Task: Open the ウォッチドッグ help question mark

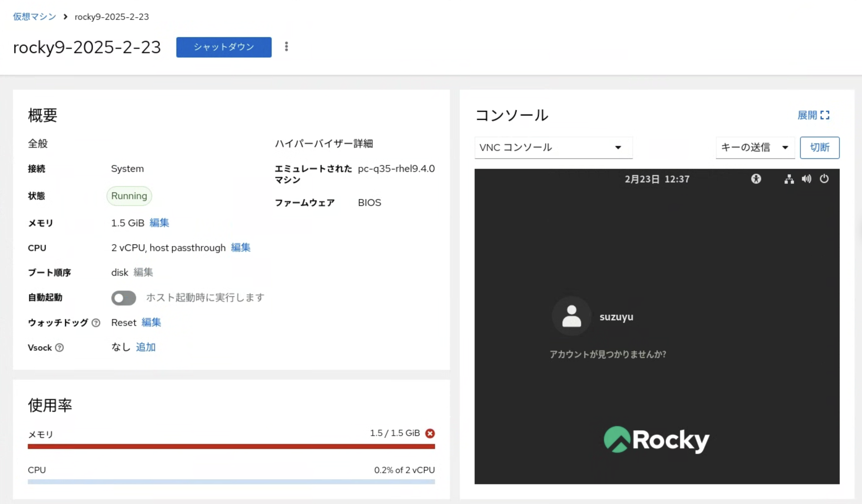Action: (96, 323)
